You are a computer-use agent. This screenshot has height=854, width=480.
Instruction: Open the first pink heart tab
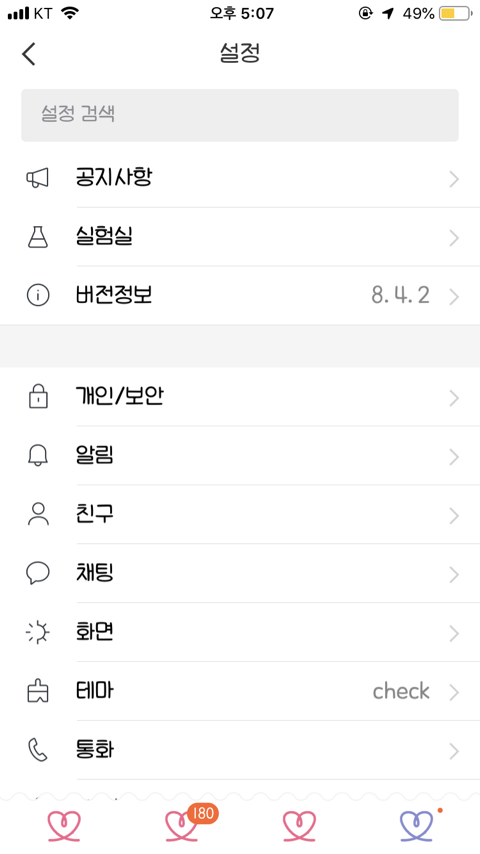tap(64, 826)
